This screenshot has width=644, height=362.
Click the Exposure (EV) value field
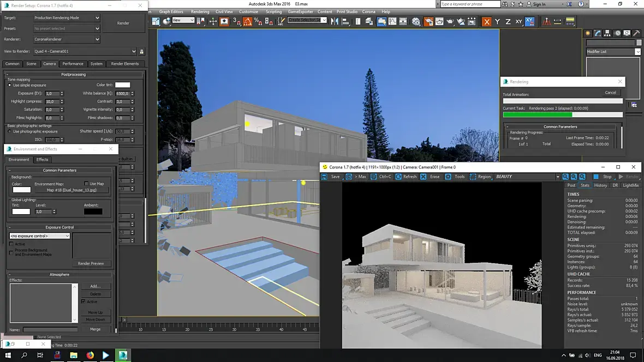(52, 94)
